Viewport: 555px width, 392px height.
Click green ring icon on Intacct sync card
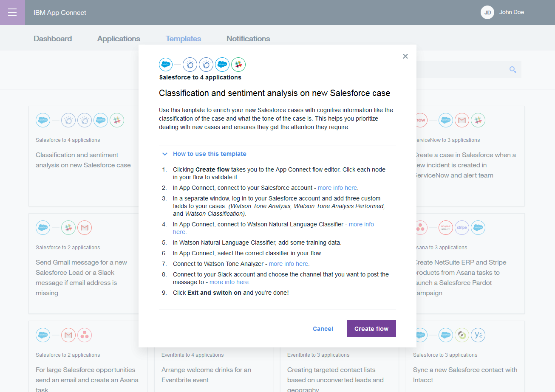point(462,335)
